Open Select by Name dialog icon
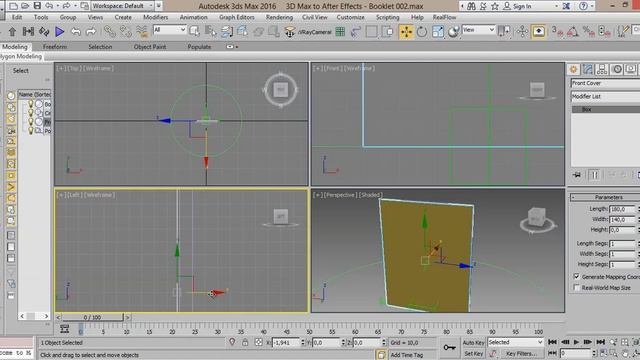 point(211,31)
